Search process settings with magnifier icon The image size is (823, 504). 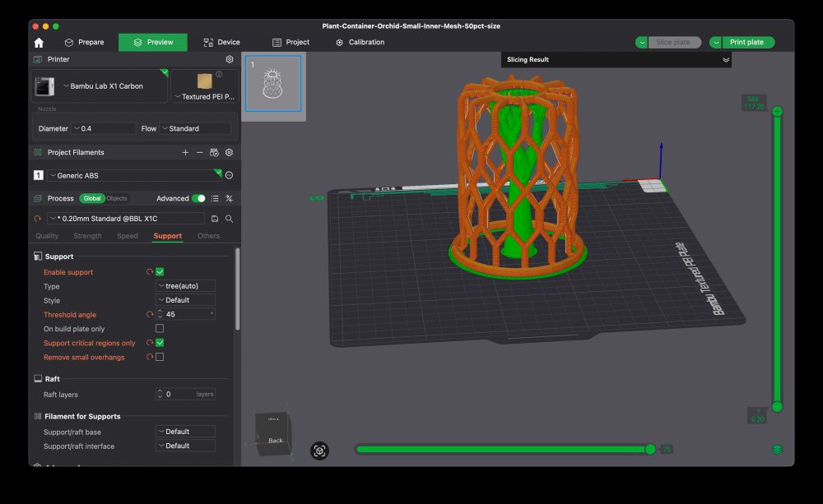pos(229,219)
